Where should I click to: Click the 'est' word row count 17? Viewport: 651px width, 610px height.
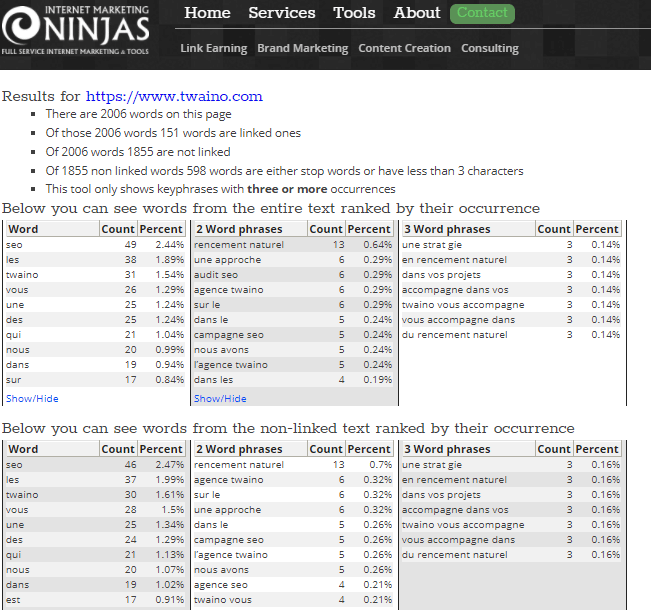pos(95,600)
